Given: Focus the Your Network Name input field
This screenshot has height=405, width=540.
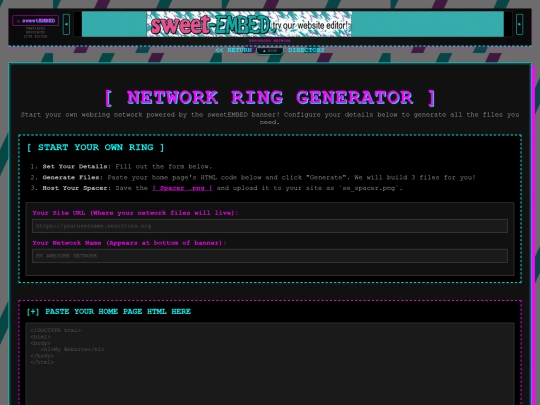Looking at the screenshot, I should click(270, 256).
